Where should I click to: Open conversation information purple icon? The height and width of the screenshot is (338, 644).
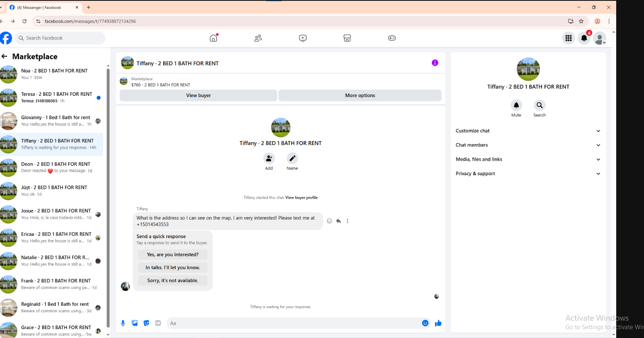(x=435, y=63)
